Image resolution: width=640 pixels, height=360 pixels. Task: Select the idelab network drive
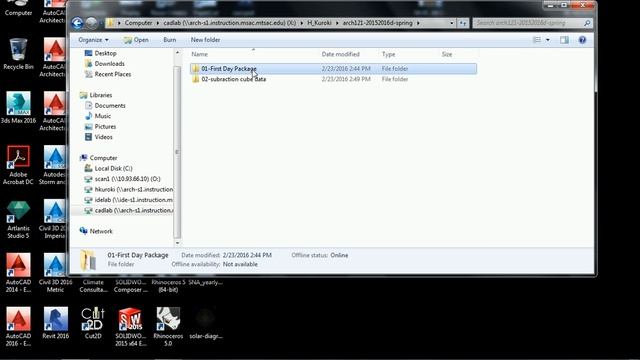point(128,200)
